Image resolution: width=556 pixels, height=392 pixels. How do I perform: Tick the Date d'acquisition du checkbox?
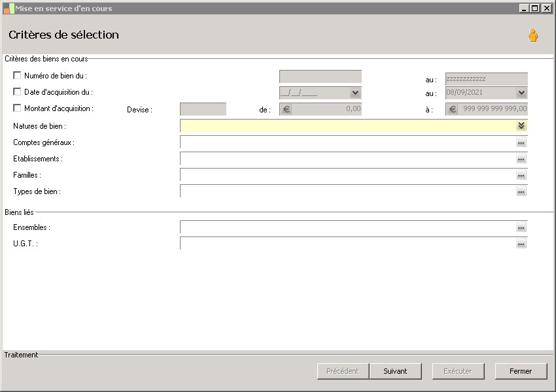(x=16, y=91)
